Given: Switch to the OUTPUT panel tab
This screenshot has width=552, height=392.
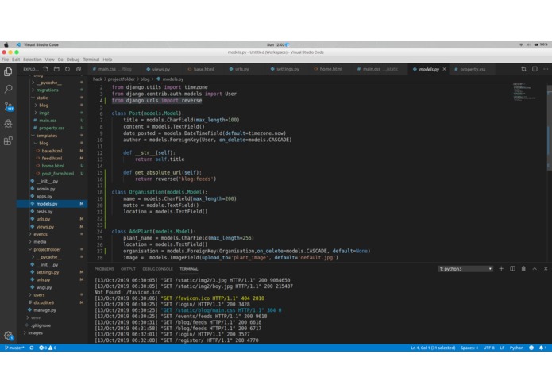Looking at the screenshot, I should (x=128, y=269).
